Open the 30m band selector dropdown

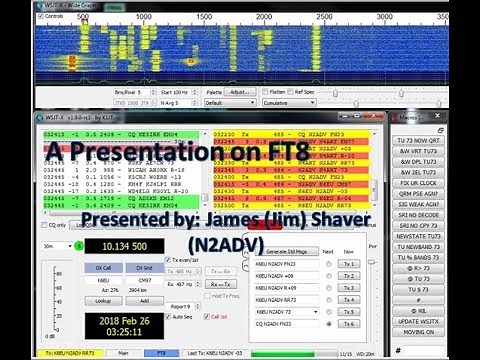pyautogui.click(x=57, y=246)
